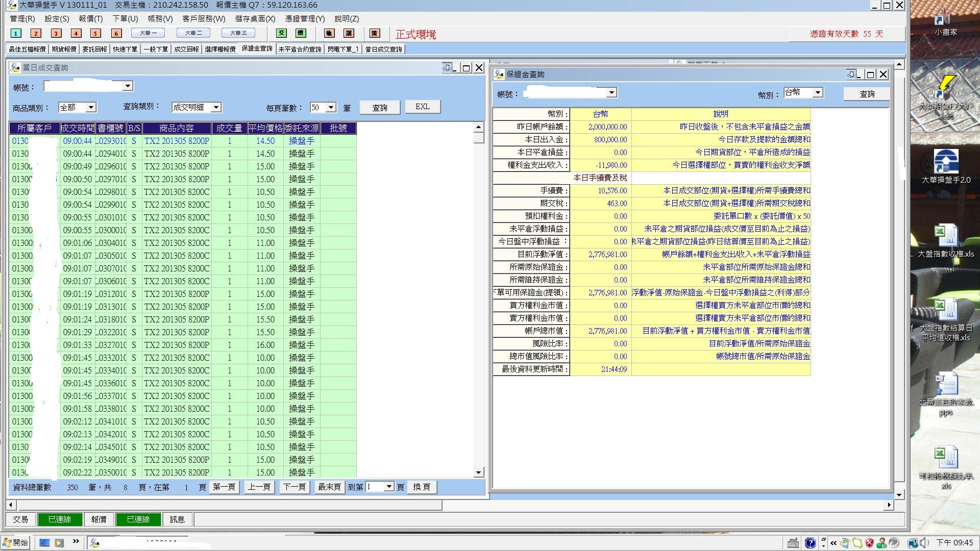Image resolution: width=980 pixels, height=551 pixels.
Task: Open the 每頁筆數 50 dropdown
Action: [331, 108]
